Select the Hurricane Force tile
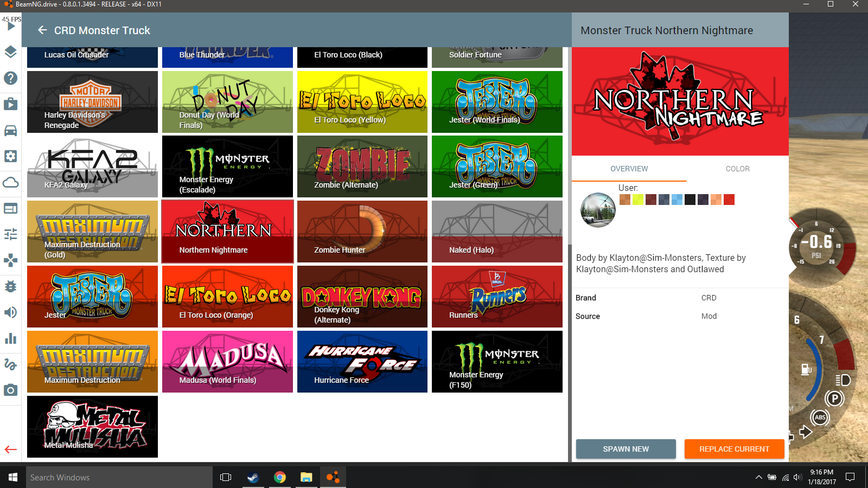The image size is (868, 488). (362, 362)
